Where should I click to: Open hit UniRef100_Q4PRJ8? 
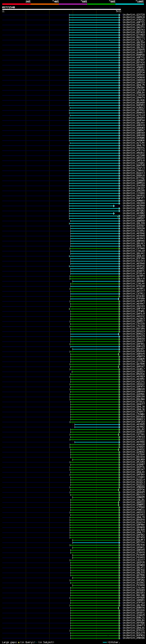coord(133,17)
